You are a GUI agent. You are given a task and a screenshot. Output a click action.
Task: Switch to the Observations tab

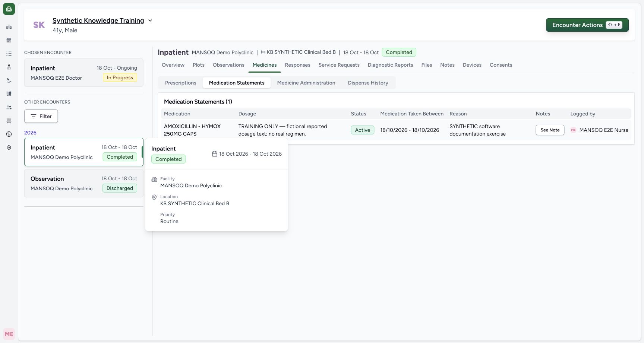point(228,65)
